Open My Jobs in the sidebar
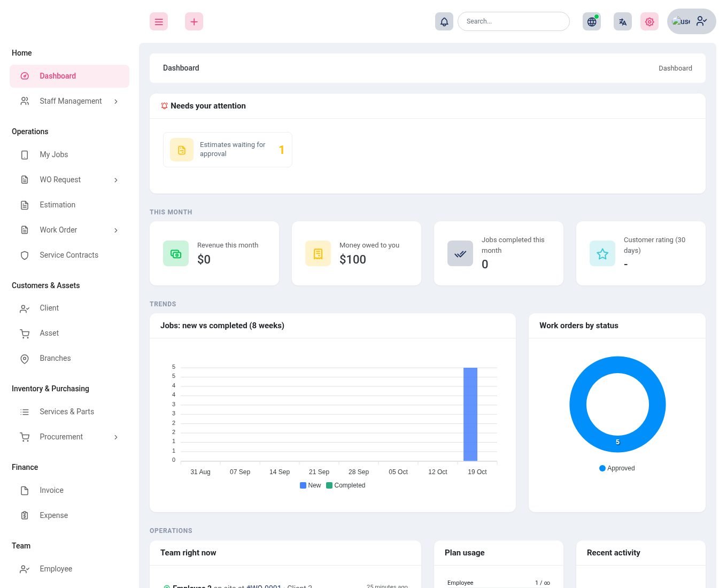Screen dimensions: 727x588 tap(69, 154)
